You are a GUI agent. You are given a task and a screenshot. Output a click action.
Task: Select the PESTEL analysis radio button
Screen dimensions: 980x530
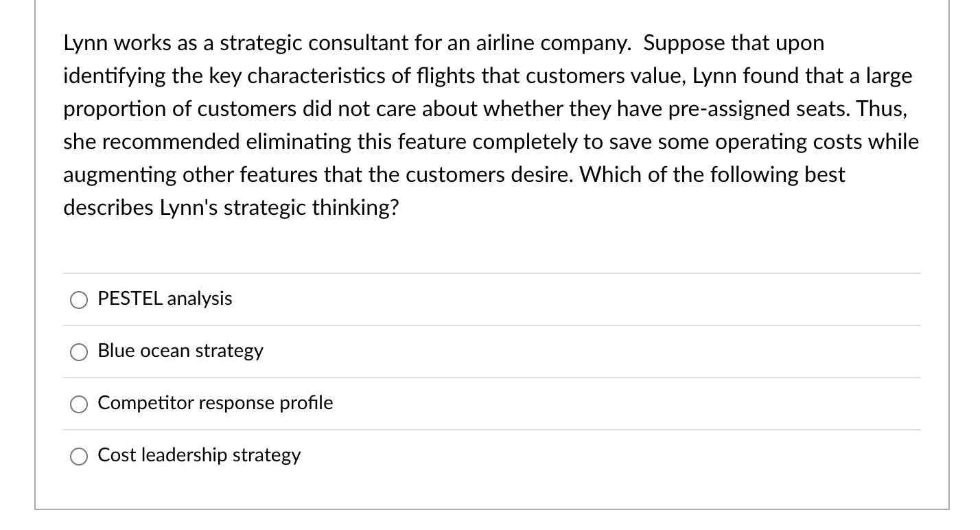tap(79, 299)
